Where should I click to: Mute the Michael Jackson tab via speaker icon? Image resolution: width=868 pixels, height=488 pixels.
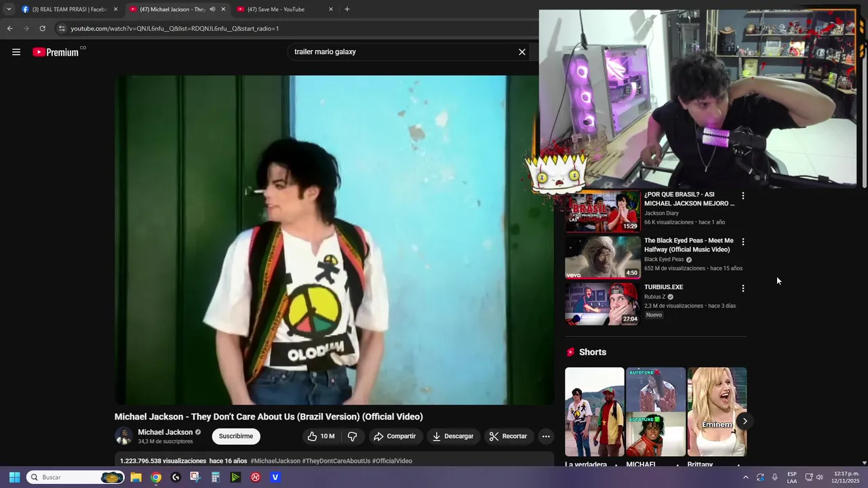(x=212, y=9)
